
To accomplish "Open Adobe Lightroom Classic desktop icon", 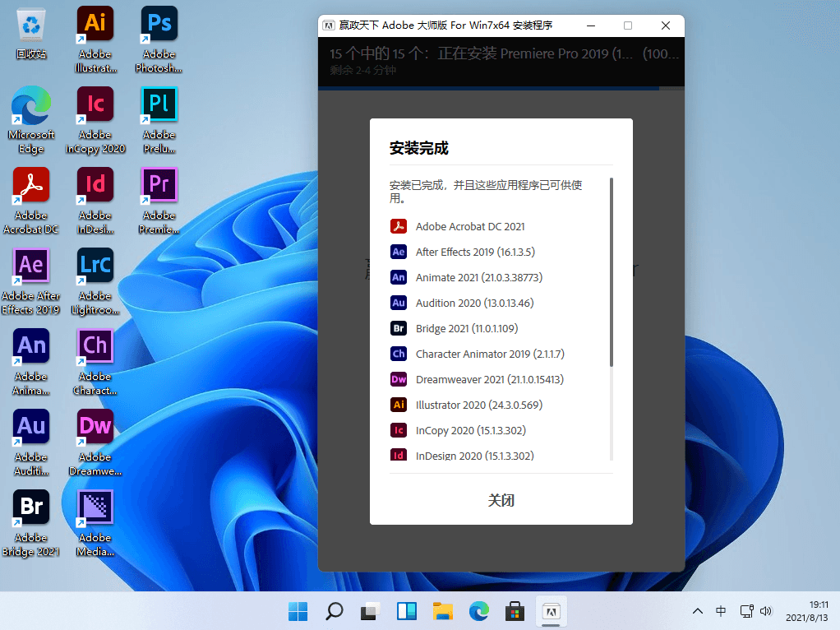I will click(x=95, y=281).
